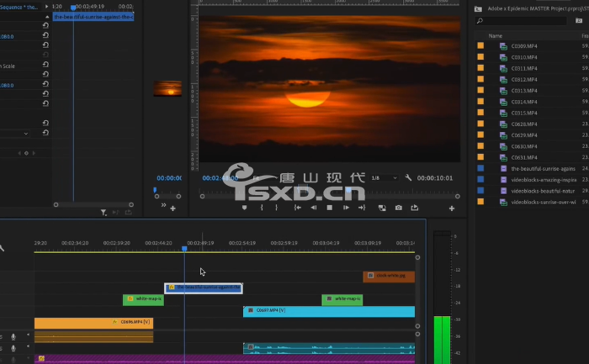The image size is (589, 364).
Task: Toggle fx badge on C0696.MP4 [V] clip
Action: [115, 322]
